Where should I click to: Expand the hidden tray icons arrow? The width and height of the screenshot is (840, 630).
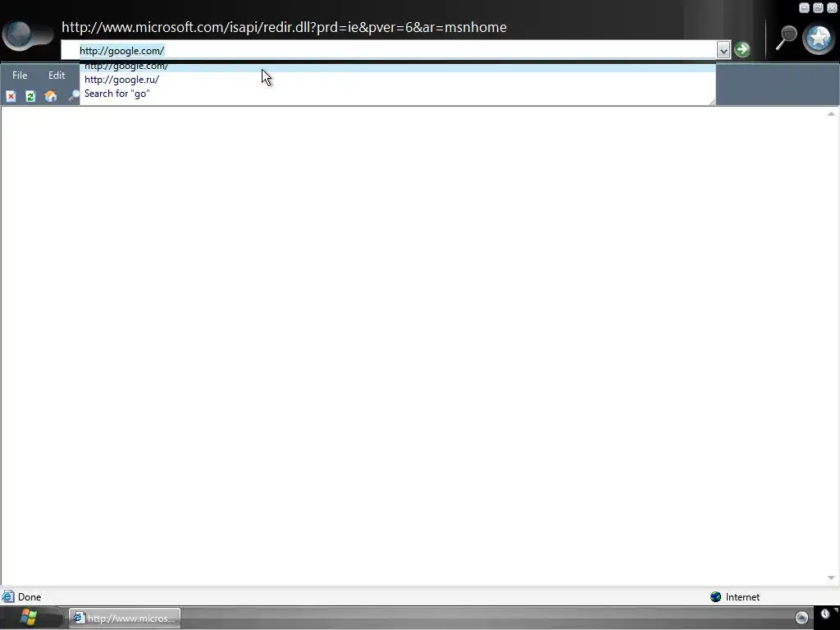pyautogui.click(x=801, y=618)
